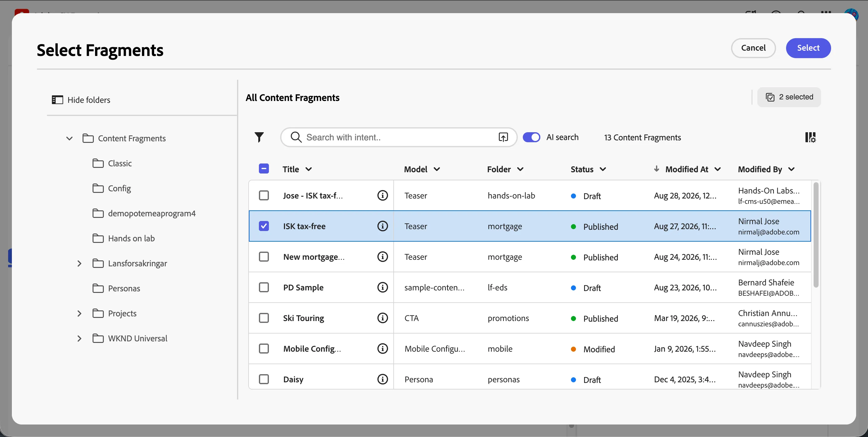Screen dimensions: 868x437
Task: Check the New mortgage... row checkbox
Action: click(264, 257)
